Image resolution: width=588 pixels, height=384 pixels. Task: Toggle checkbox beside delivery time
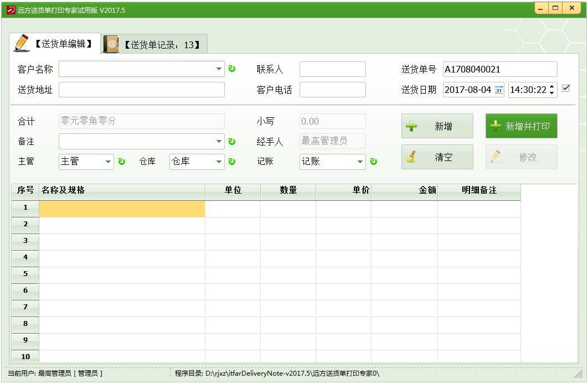(x=566, y=88)
